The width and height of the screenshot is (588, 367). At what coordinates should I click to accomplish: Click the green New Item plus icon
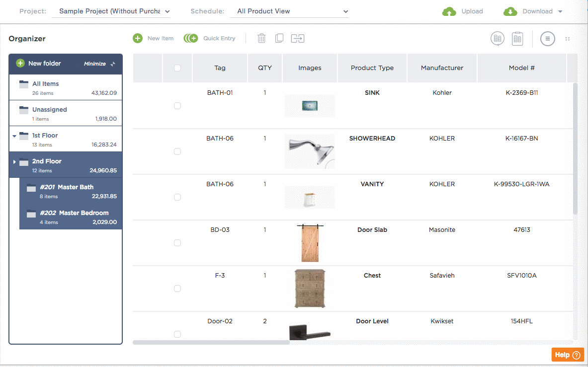[x=138, y=38]
